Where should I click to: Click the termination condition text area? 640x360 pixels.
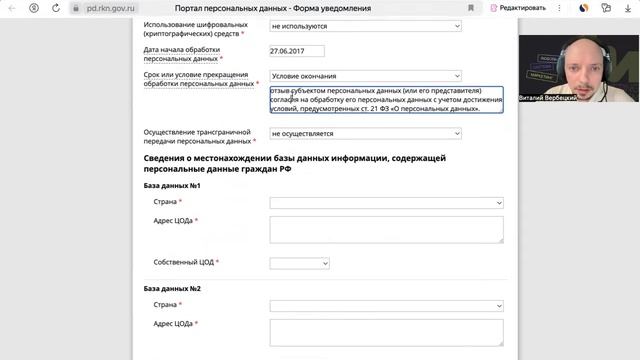(386, 100)
